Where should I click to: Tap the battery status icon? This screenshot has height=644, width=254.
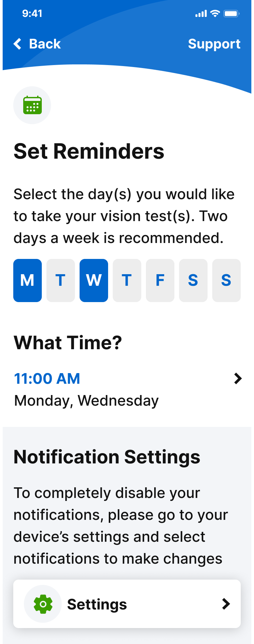(x=231, y=14)
